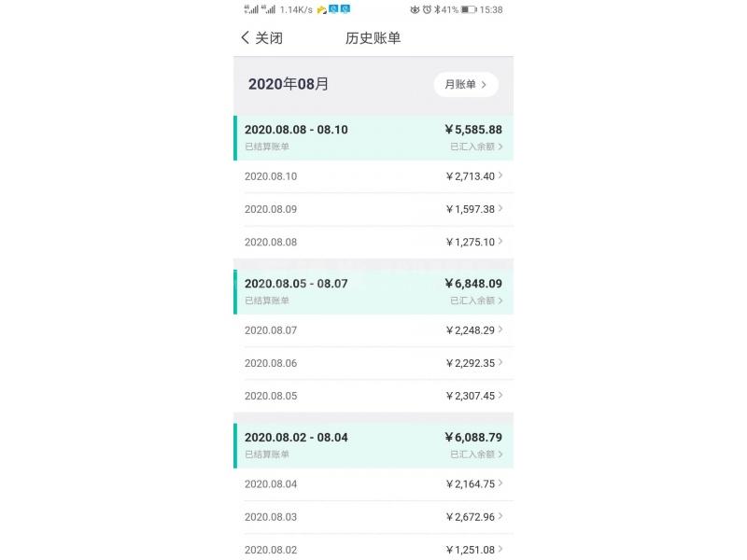Open 已汇入余额 for the 08.02 - 08.04 bill
Viewport: 747px width, 560px height.
(476, 455)
